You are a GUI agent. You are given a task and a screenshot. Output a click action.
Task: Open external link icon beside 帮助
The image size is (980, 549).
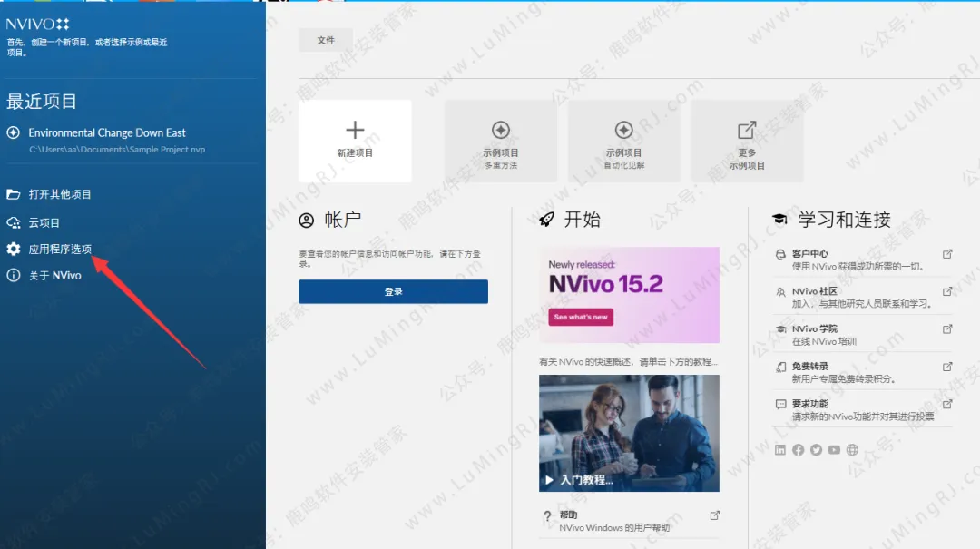[x=714, y=515]
